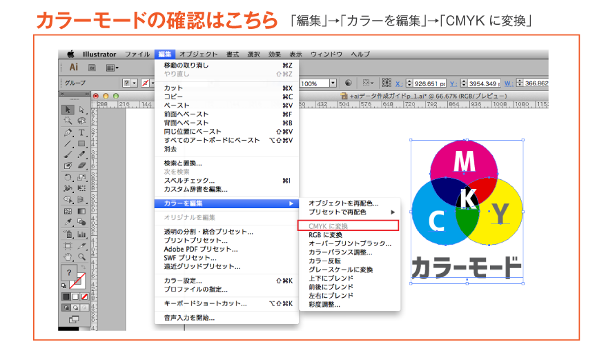Open the ファイル menu
Screen dimensions: 606x364
tap(137, 54)
